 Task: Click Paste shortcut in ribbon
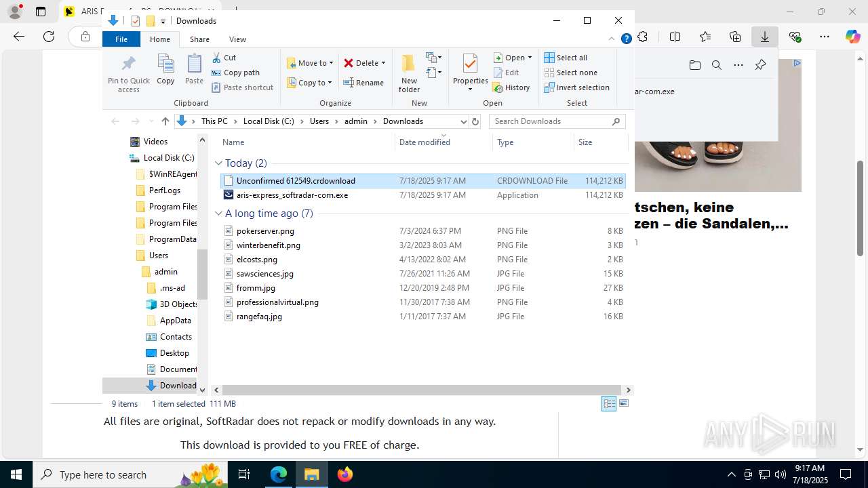tap(242, 87)
